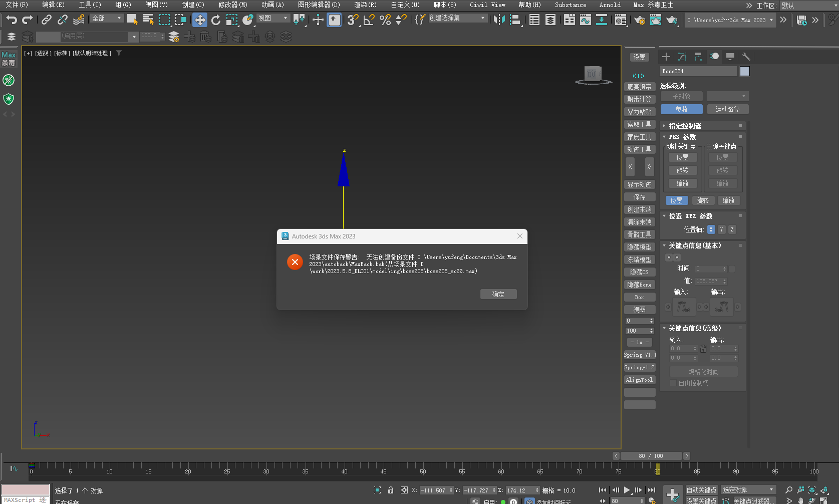Open the 启用层 layer dropdown
The image size is (839, 504).
click(x=87, y=37)
